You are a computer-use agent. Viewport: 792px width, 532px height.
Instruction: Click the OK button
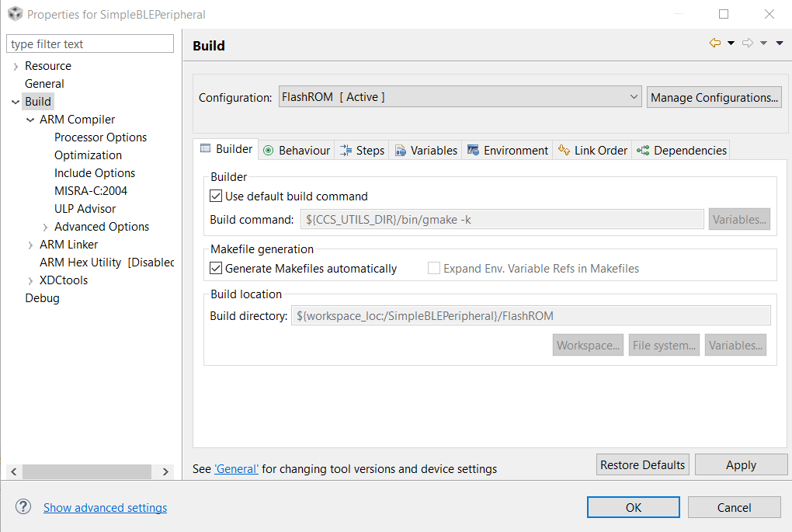[633, 507]
